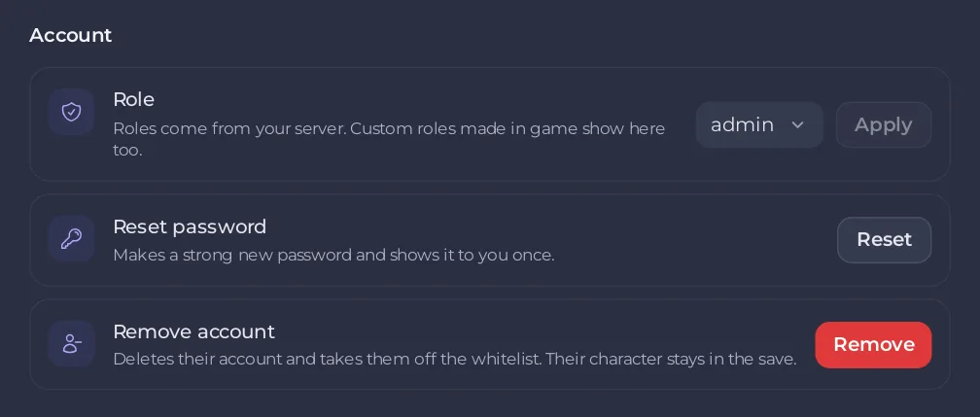
Task: Click the 'character stays in the save' sentence
Action: pyautogui.click(x=693, y=360)
